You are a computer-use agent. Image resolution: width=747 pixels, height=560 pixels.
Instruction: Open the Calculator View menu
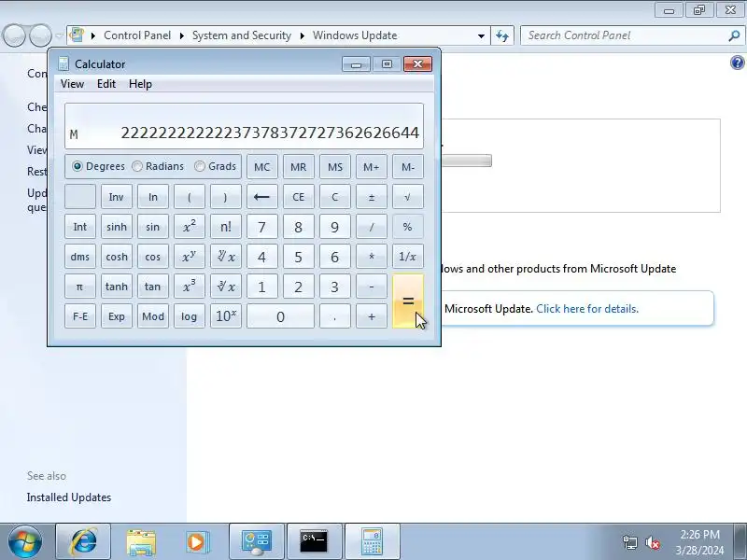(x=73, y=84)
